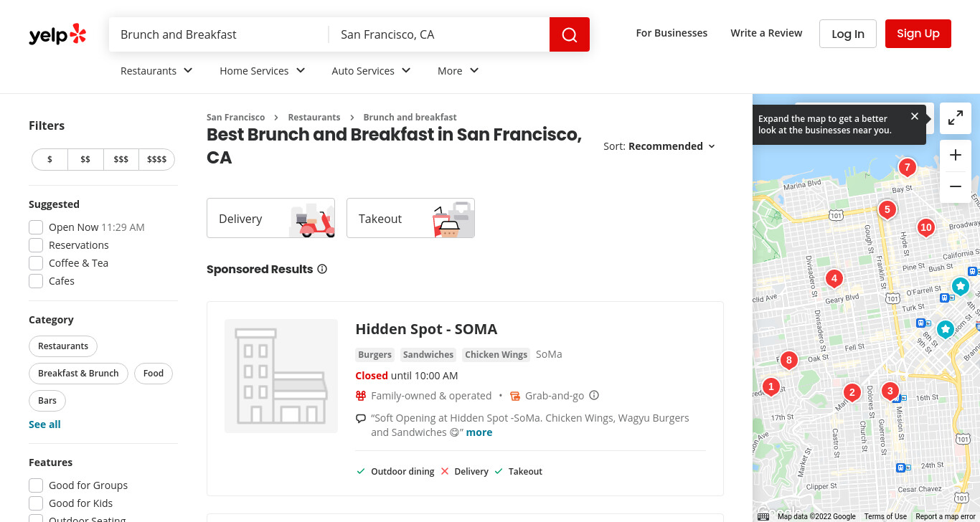980x522 pixels.
Task: Toggle the Good for Groups checkbox
Action: [x=36, y=485]
